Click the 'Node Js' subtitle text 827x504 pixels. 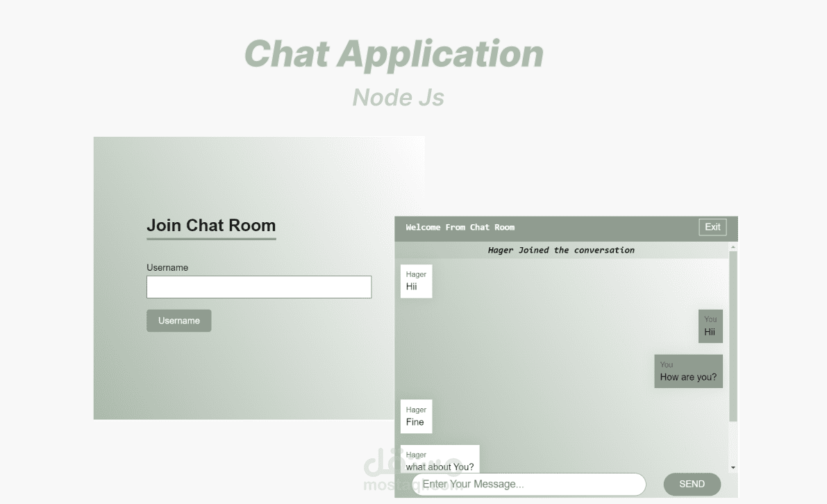398,97
